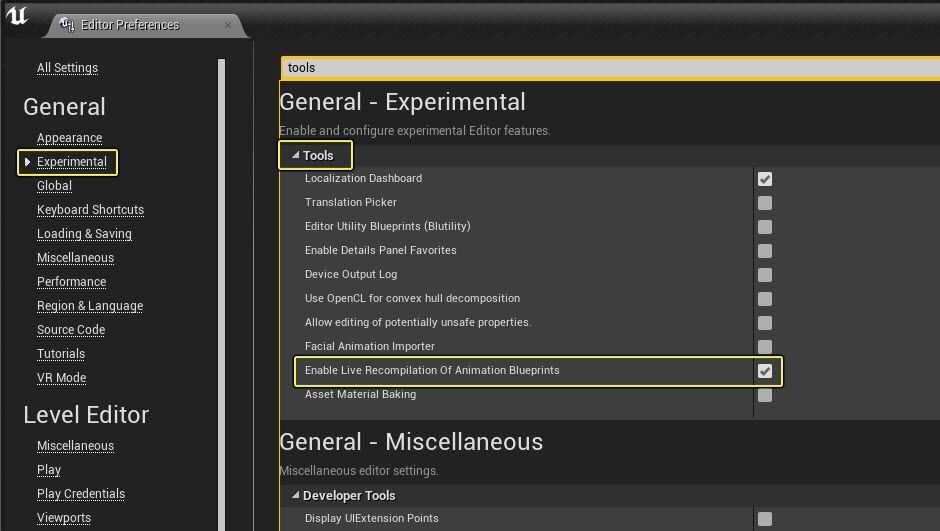Open the All Settings link
Screen dimensions: 940x531
[x=67, y=68]
